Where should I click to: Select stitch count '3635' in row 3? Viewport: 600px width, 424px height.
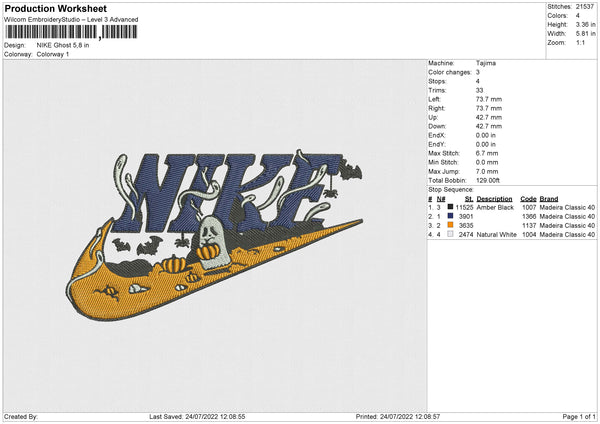tap(466, 225)
